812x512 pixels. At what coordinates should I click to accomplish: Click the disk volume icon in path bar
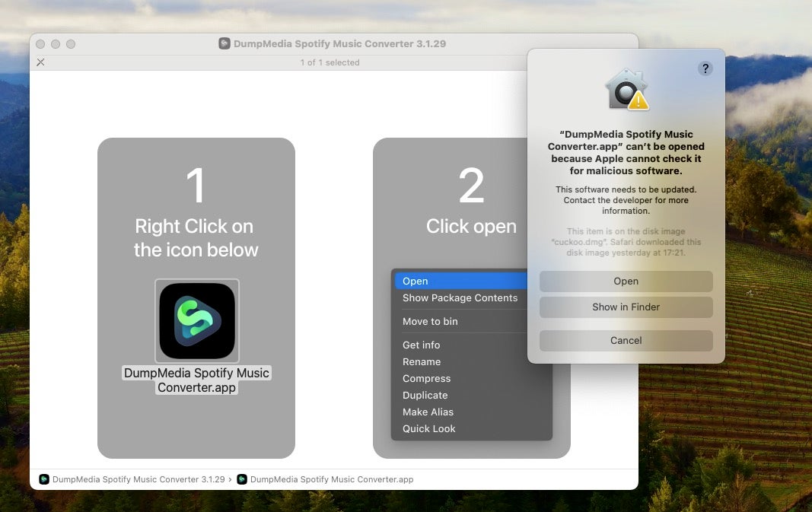(x=44, y=479)
